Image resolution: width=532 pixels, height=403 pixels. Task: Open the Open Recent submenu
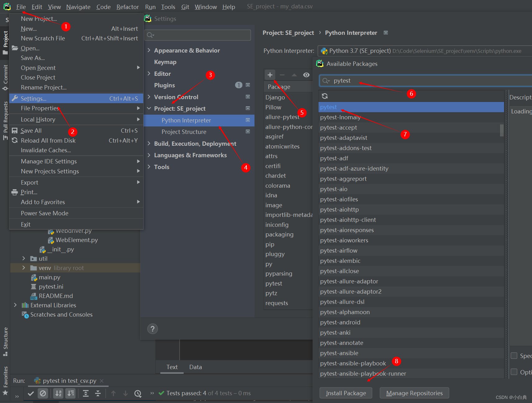76,68
